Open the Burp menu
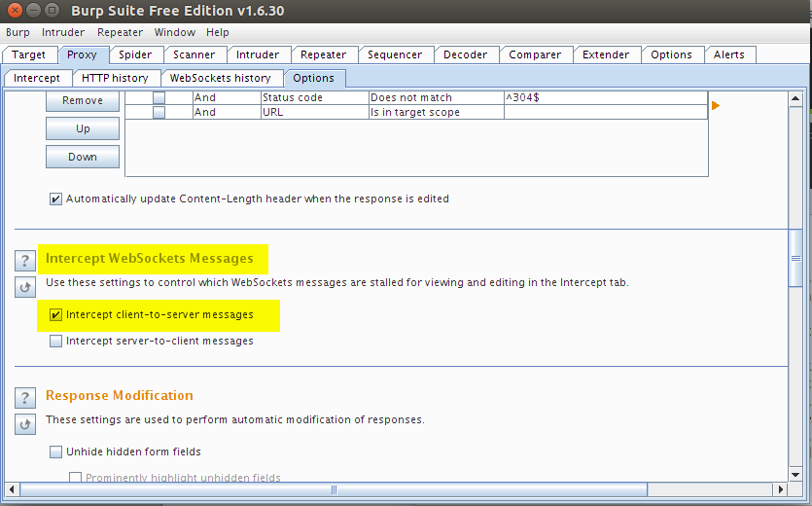Screen dimensions: 812x506 (18, 32)
